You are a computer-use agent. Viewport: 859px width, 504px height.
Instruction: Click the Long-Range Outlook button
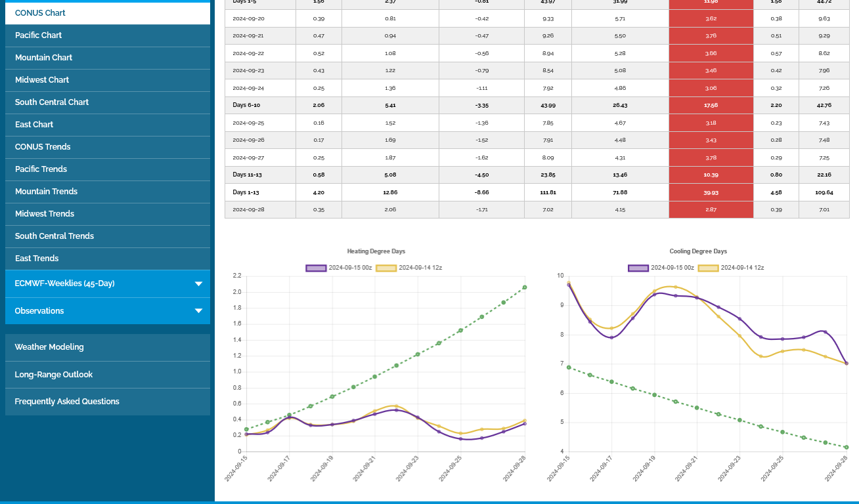(x=54, y=375)
